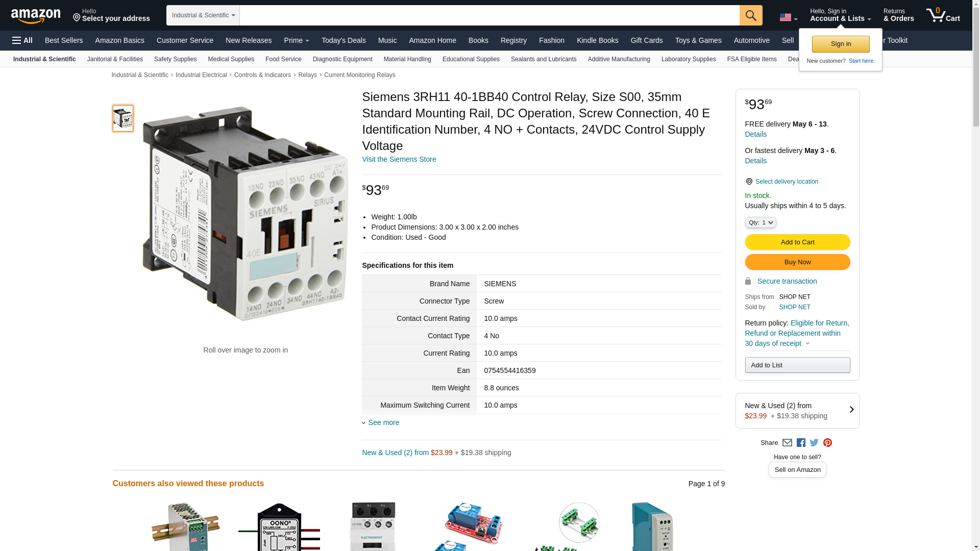
Task: Share via the Twitter icon
Action: [814, 443]
